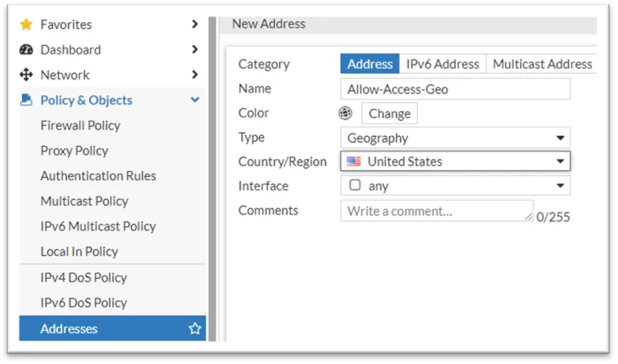Image resolution: width=618 pixels, height=364 pixels.
Task: Select the Addresses menu item
Action: click(x=112, y=328)
